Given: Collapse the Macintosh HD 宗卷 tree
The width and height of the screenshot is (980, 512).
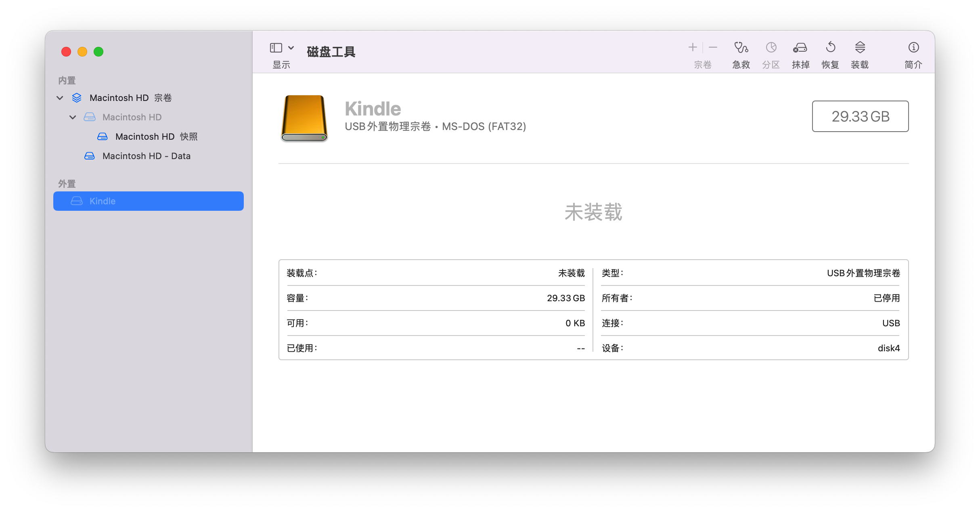Looking at the screenshot, I should click(60, 98).
